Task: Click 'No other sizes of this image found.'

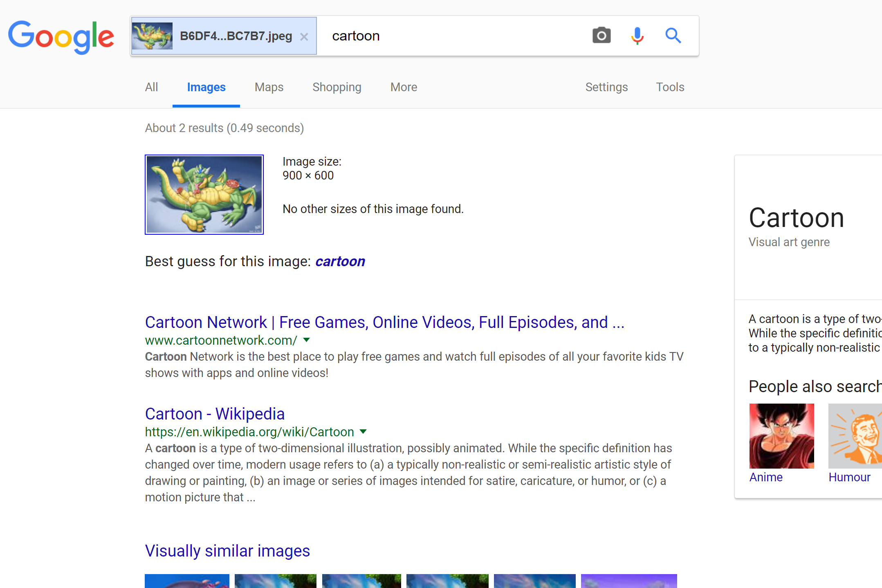Action: pos(373,209)
